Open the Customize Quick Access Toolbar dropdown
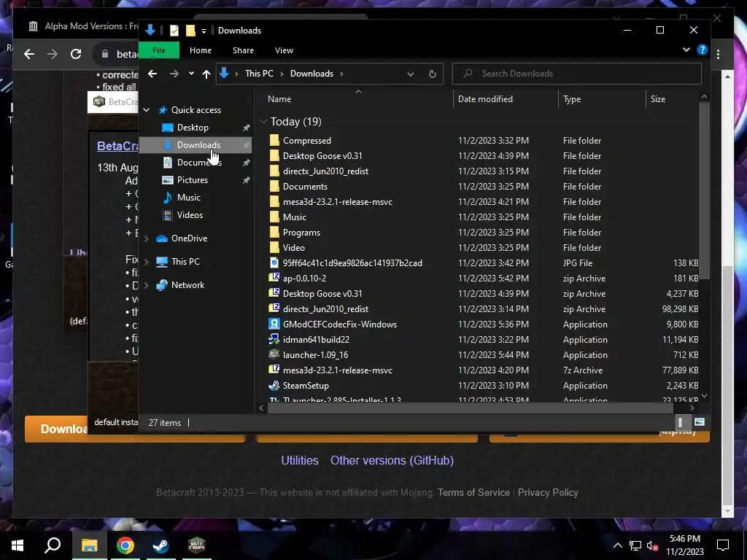747x560 pixels. [204, 31]
